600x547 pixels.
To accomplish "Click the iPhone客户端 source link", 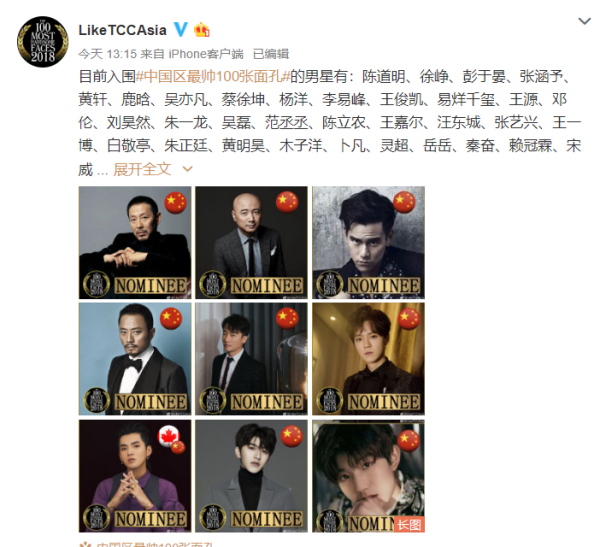I will [206, 54].
